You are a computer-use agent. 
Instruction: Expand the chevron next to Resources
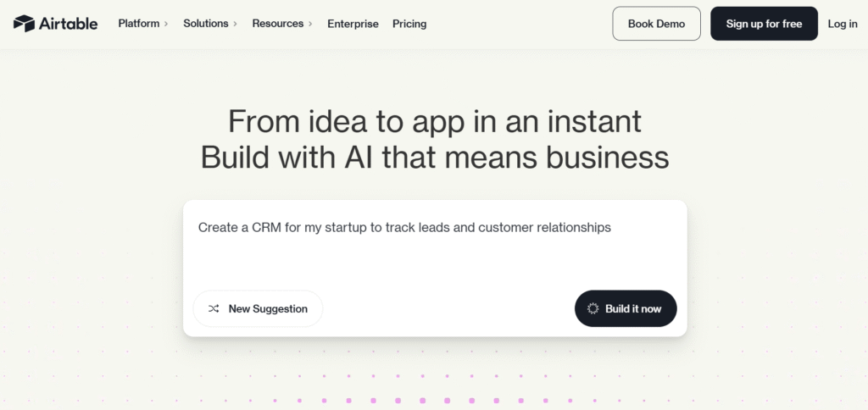pos(310,24)
